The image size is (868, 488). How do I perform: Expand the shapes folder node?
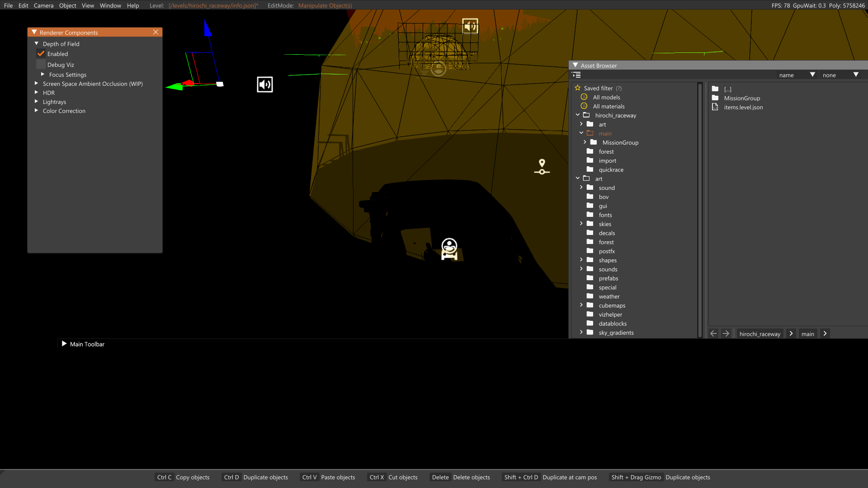(581, 260)
